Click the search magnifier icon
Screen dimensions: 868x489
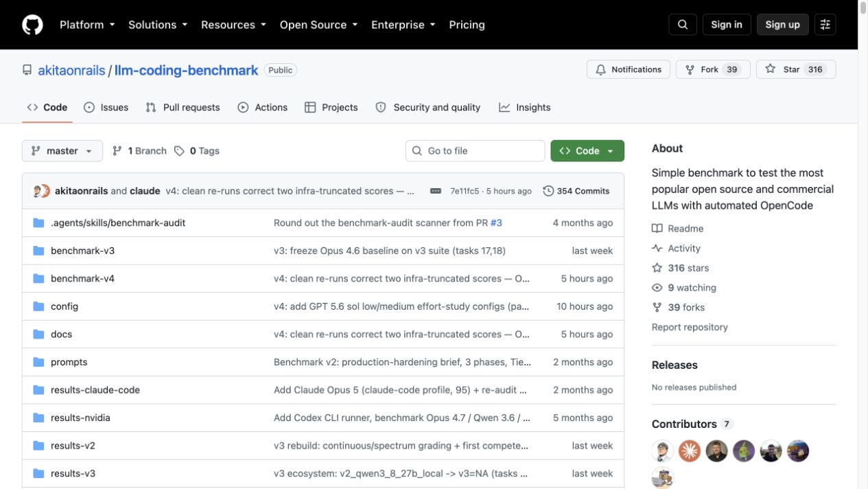point(683,25)
